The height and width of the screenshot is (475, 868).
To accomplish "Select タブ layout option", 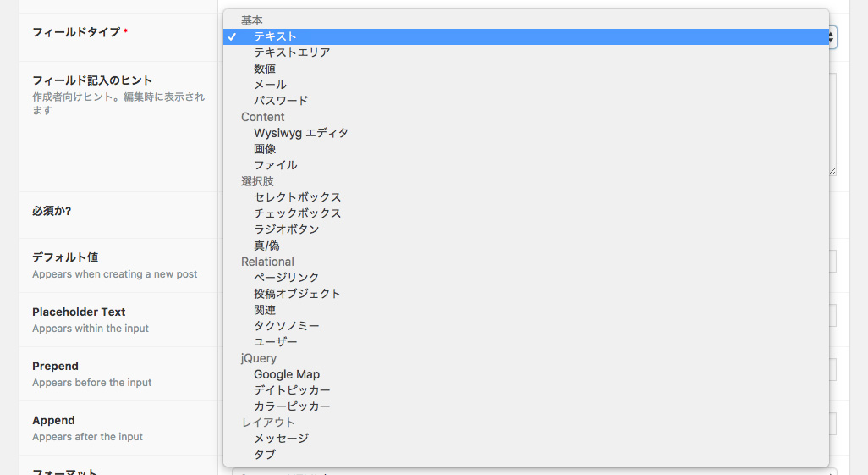I will (x=526, y=455).
